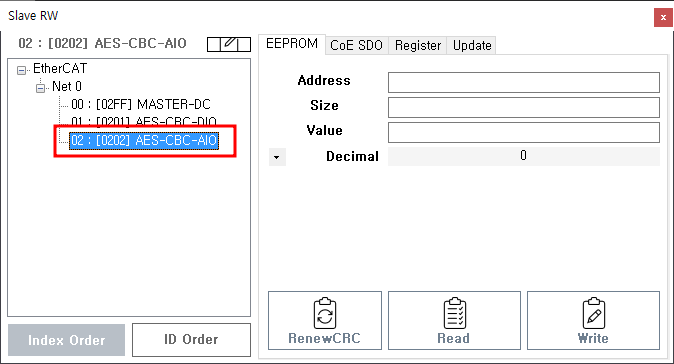The image size is (674, 364).
Task: Collapse the Net 0 tree node
Action: point(40,88)
